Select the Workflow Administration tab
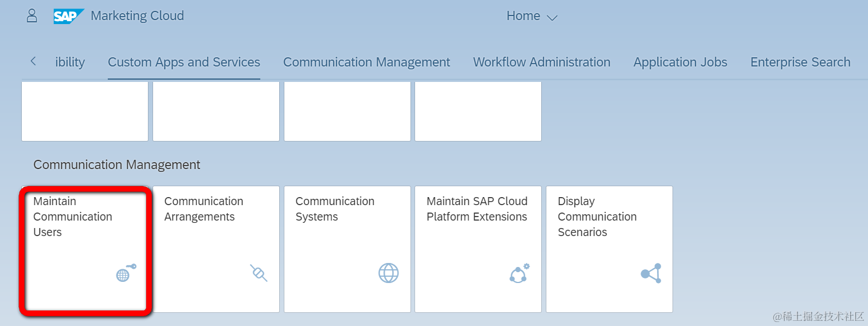Screen dimensions: 868x326 pyautogui.click(x=541, y=62)
